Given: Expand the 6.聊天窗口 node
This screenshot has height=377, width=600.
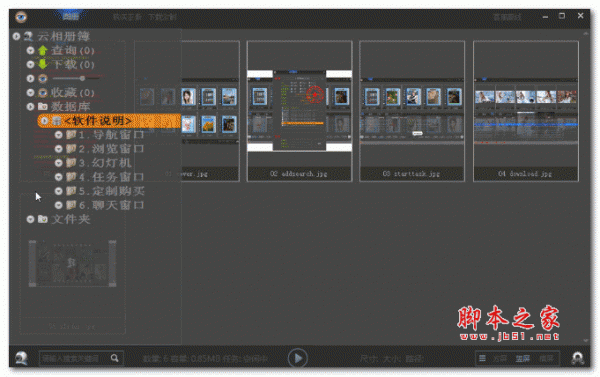Looking at the screenshot, I should tap(59, 205).
